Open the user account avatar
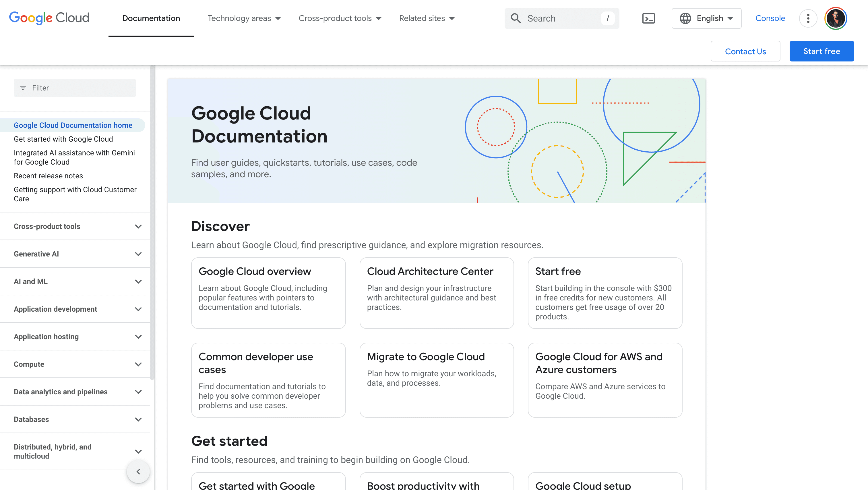The height and width of the screenshot is (490, 868). coord(836,18)
